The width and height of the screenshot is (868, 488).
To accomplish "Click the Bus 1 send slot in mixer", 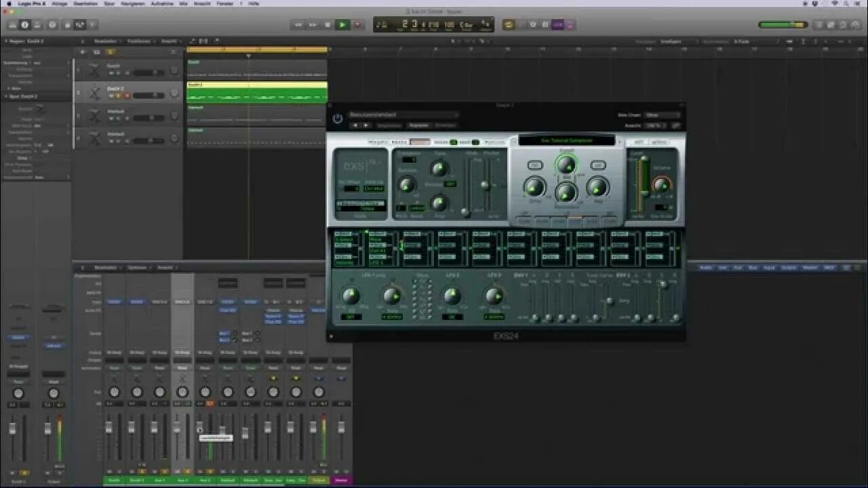I will click(224, 333).
